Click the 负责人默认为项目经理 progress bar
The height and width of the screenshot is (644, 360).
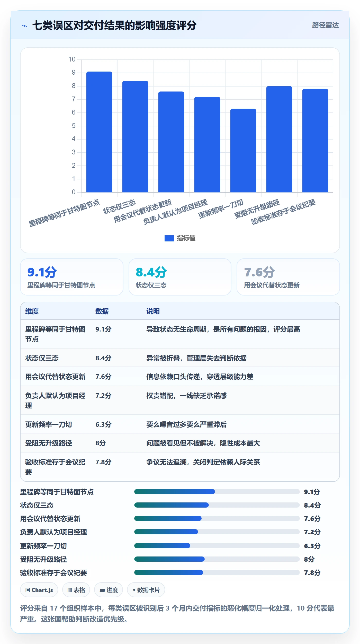click(217, 532)
